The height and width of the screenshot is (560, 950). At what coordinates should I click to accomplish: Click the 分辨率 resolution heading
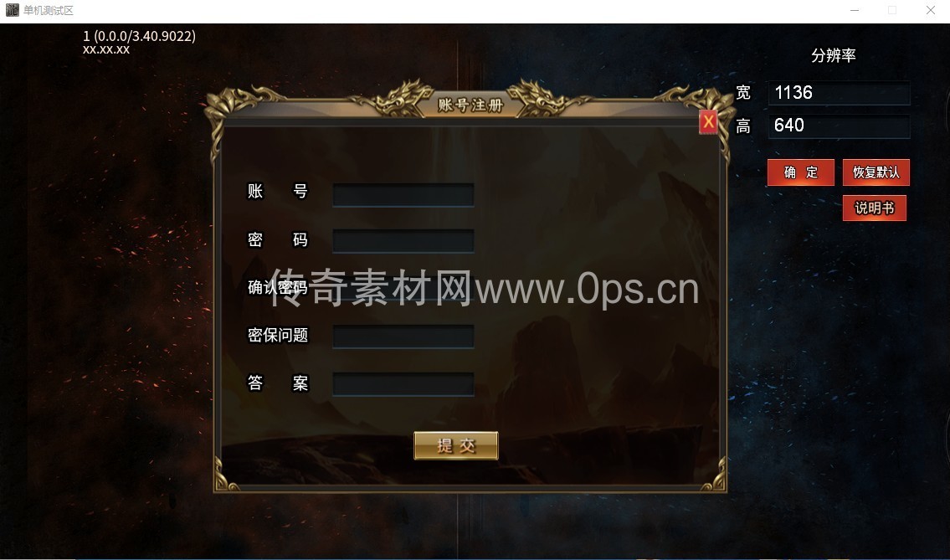834,56
